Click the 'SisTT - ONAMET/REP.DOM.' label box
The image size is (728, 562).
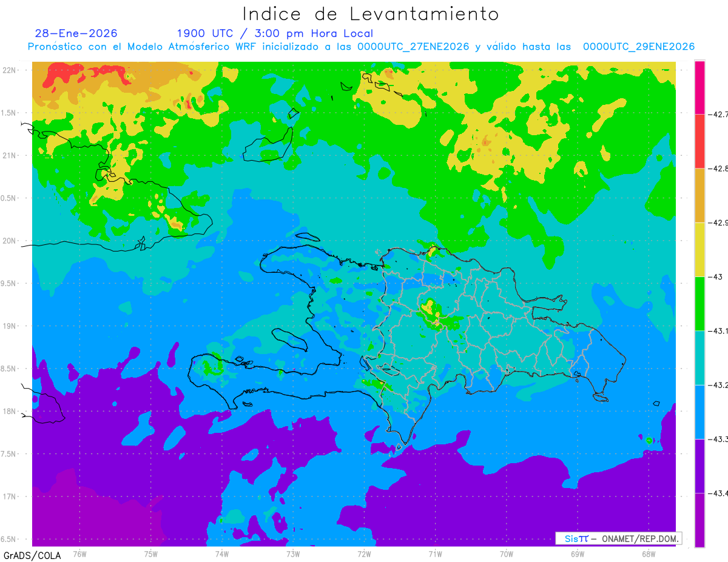tap(619, 538)
